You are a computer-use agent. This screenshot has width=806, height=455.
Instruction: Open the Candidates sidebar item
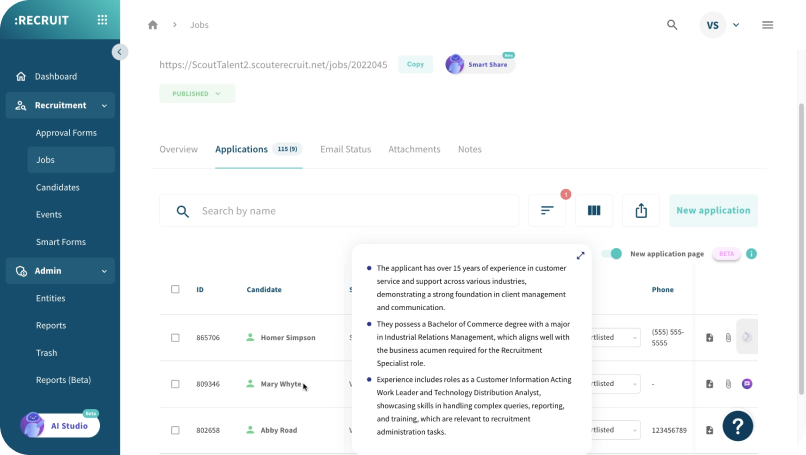58,187
